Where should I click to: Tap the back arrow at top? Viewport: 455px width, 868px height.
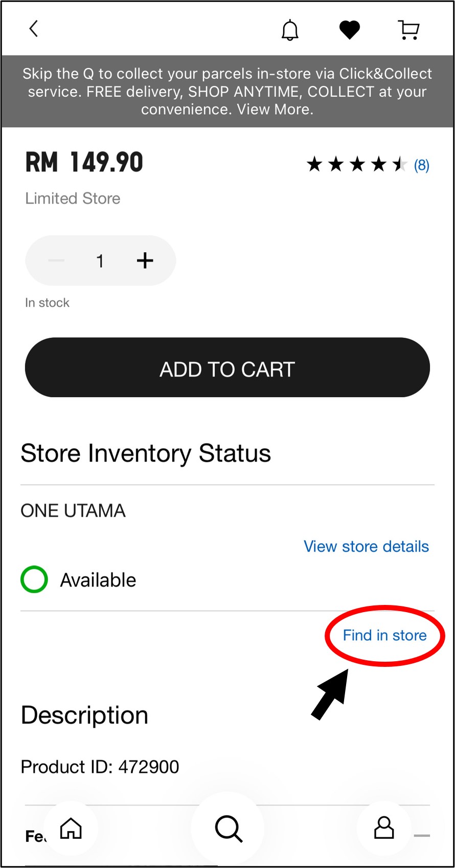pos(34,29)
